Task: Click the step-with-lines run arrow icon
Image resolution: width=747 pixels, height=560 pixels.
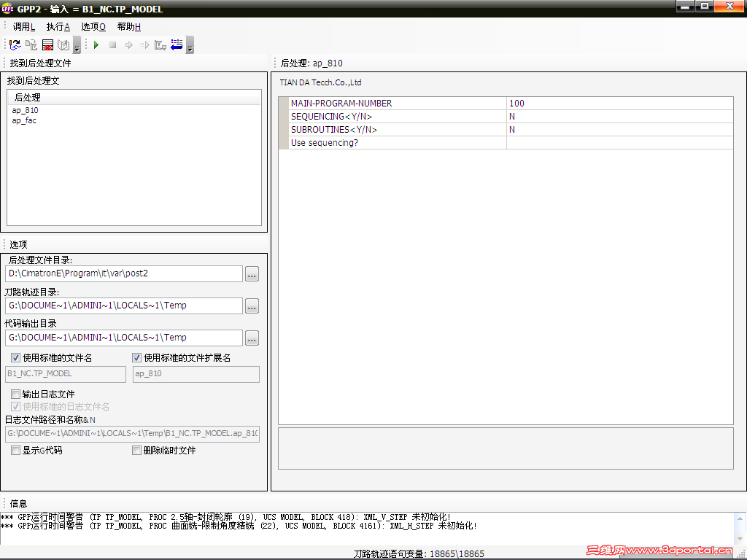Action: pos(144,44)
